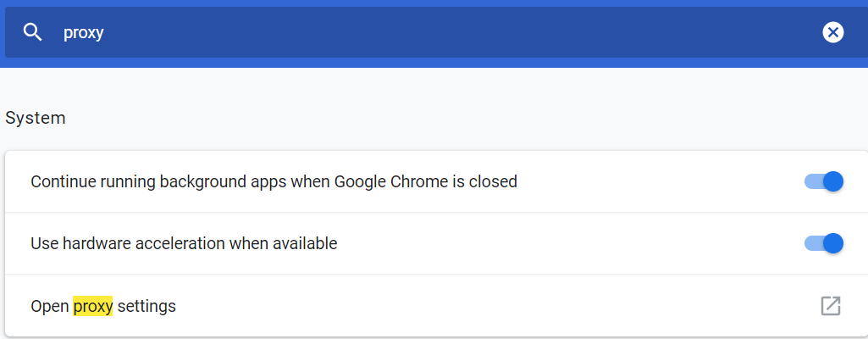
Task: Click "Continue running background apps" label text
Action: point(169,181)
